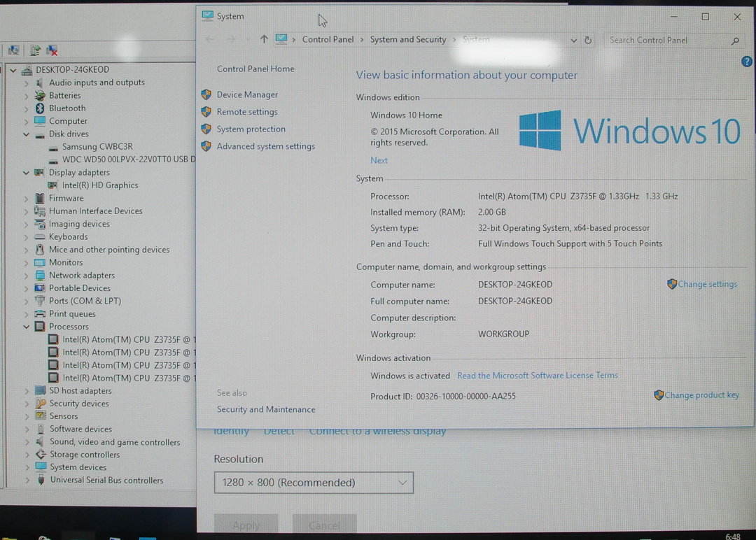Expand the System devices tree node

point(27,467)
